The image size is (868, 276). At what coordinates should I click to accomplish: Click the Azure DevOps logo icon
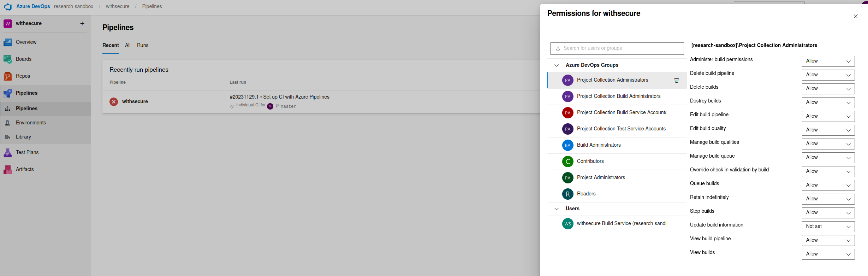click(8, 7)
